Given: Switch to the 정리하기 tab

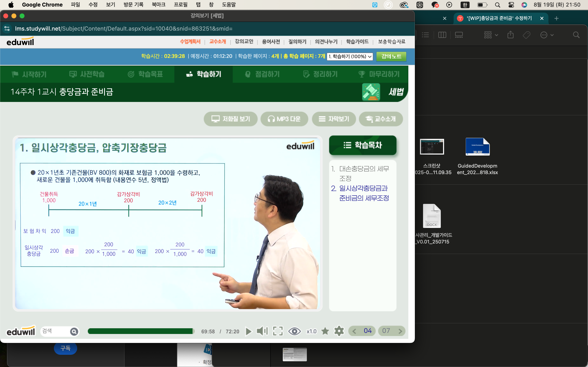Looking at the screenshot, I should (321, 74).
